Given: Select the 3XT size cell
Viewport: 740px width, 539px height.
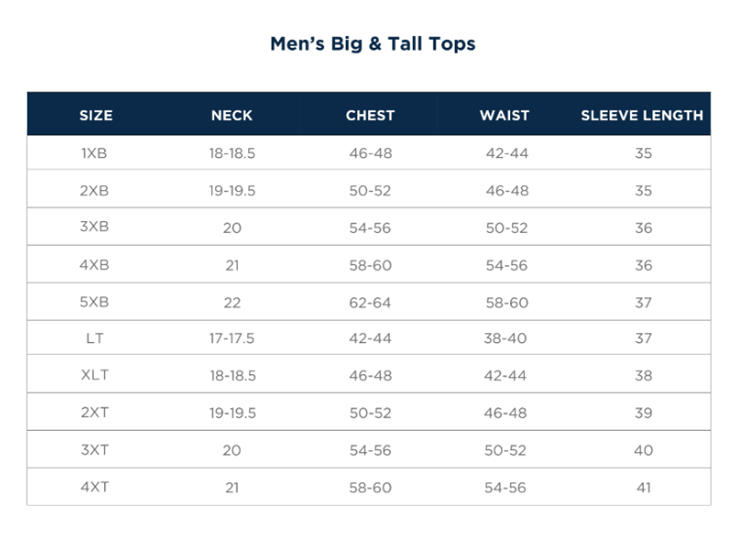Looking at the screenshot, I should [96, 450].
